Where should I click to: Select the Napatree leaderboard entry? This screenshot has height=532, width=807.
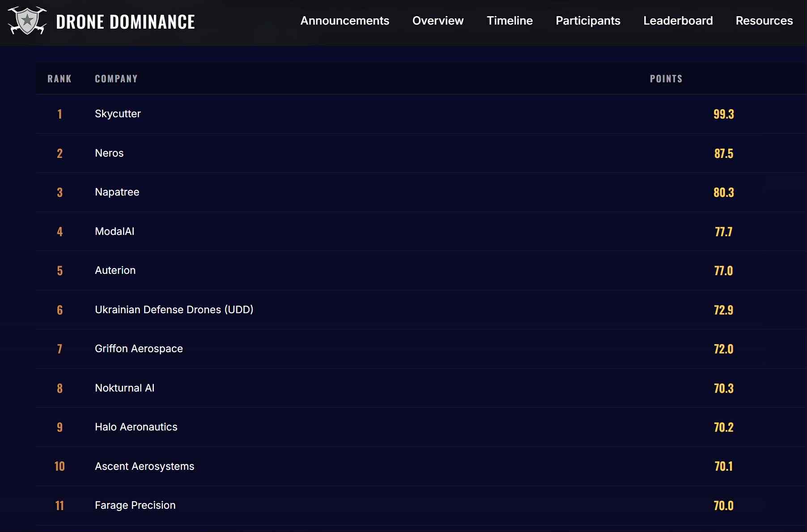(117, 192)
